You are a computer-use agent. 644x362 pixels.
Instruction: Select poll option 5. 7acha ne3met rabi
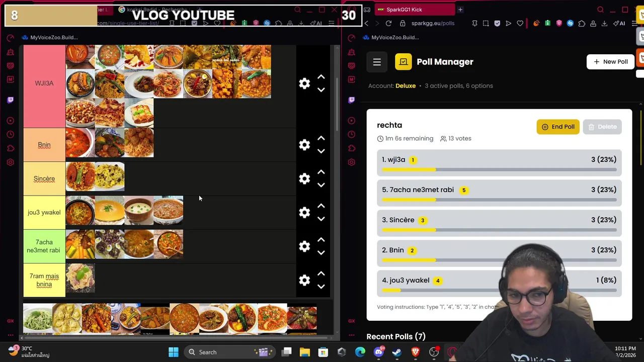pyautogui.click(x=499, y=193)
